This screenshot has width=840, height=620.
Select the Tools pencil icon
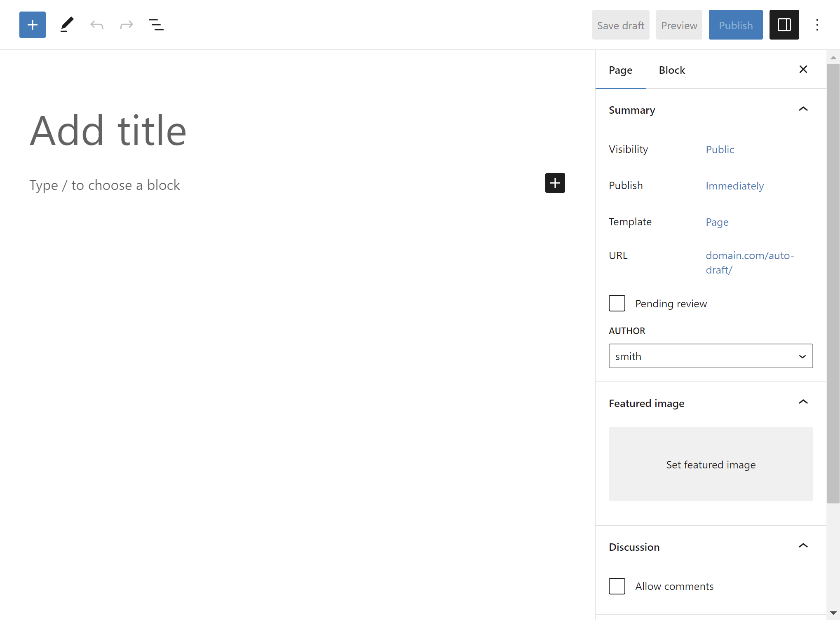coord(67,25)
